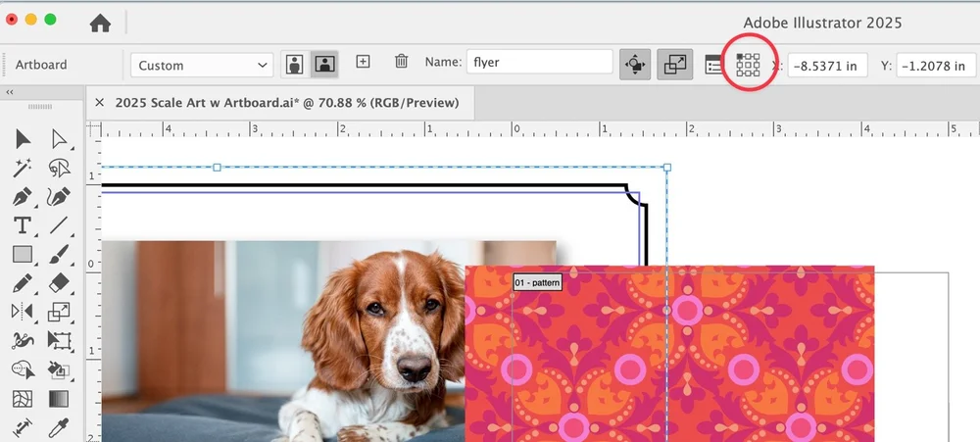Open the Custom artboard preset dropdown
Screen dimensions: 980x442
coord(202,65)
